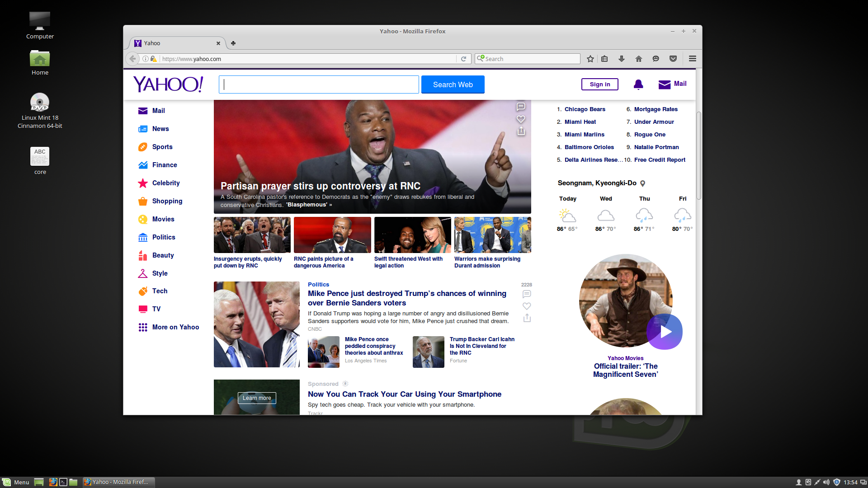Select Beauty in the sidebar
This screenshot has height=488, width=868.
[x=156, y=255]
